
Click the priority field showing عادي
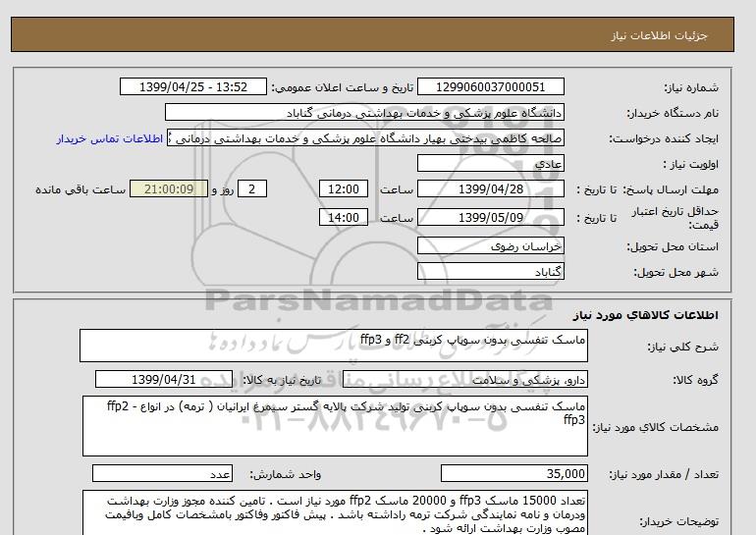490,164
